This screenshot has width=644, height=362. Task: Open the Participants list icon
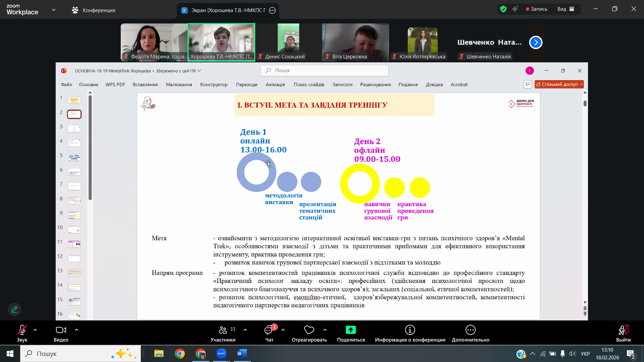pyautogui.click(x=223, y=330)
